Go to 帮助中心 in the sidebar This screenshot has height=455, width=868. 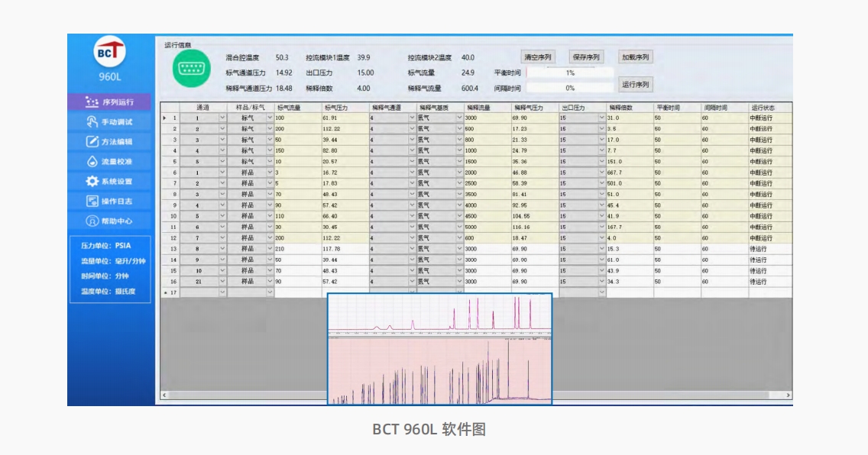(109, 221)
